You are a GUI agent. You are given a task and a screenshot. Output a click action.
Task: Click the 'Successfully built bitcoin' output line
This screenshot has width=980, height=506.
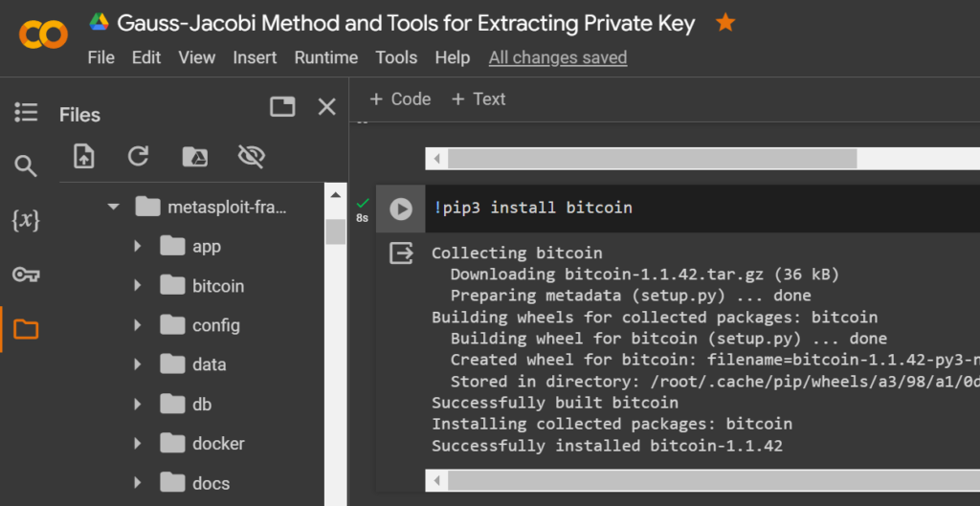(555, 403)
